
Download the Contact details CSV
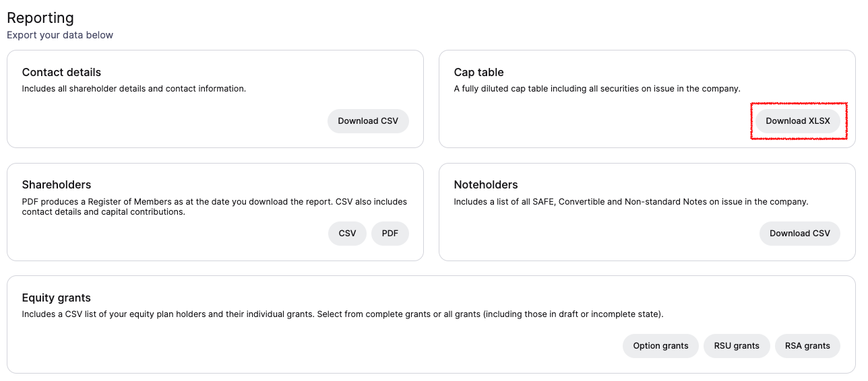click(368, 121)
